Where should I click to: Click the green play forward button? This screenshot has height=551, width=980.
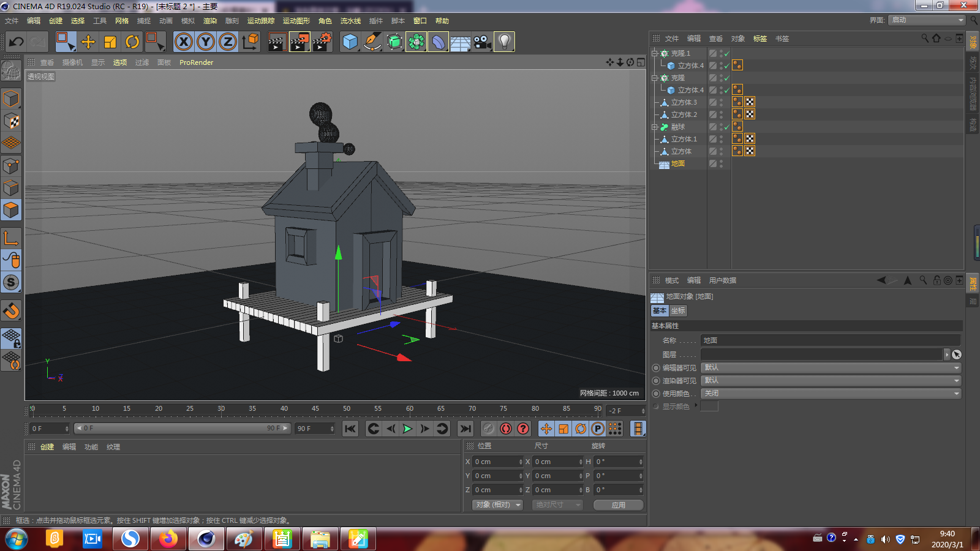point(407,429)
